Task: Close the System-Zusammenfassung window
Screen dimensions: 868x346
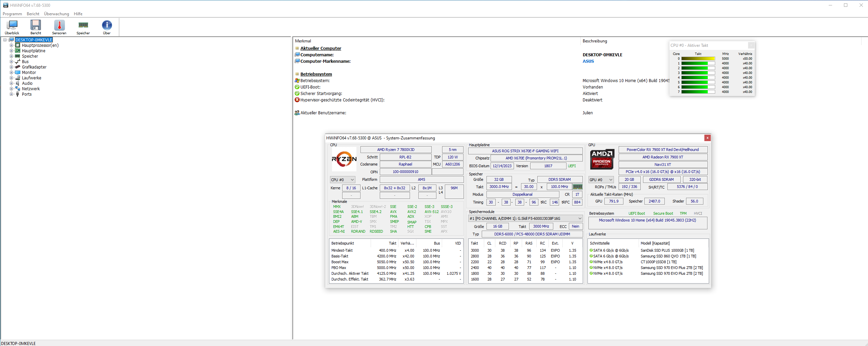Action: click(707, 138)
